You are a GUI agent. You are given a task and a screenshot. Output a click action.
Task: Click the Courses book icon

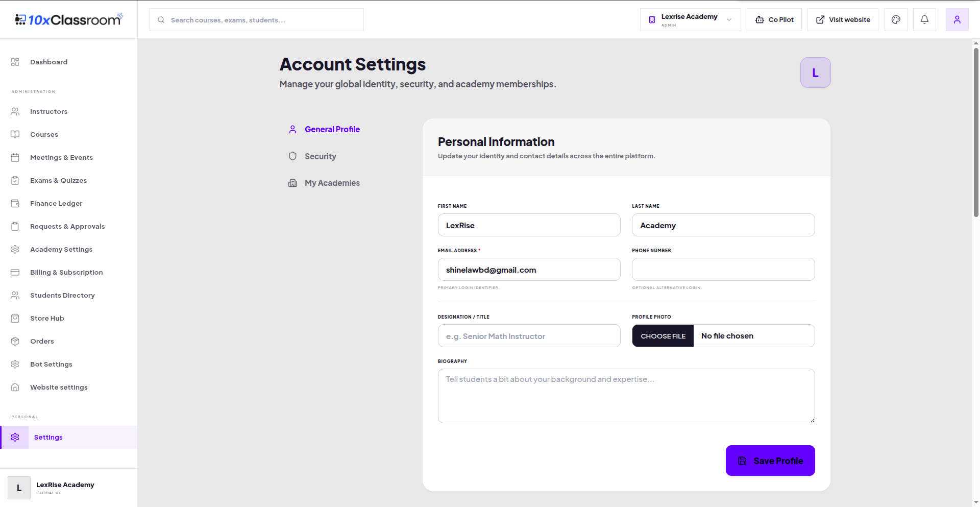15,134
